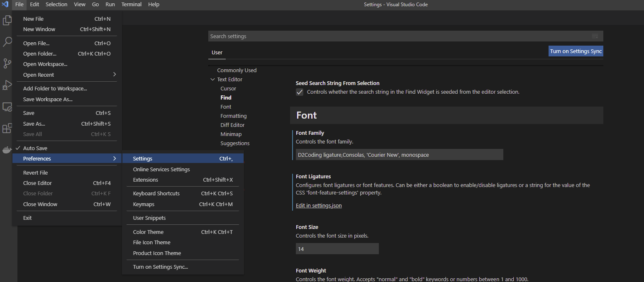Choose Revert File menu entry
Viewport: 644px width, 282px height.
(67, 173)
